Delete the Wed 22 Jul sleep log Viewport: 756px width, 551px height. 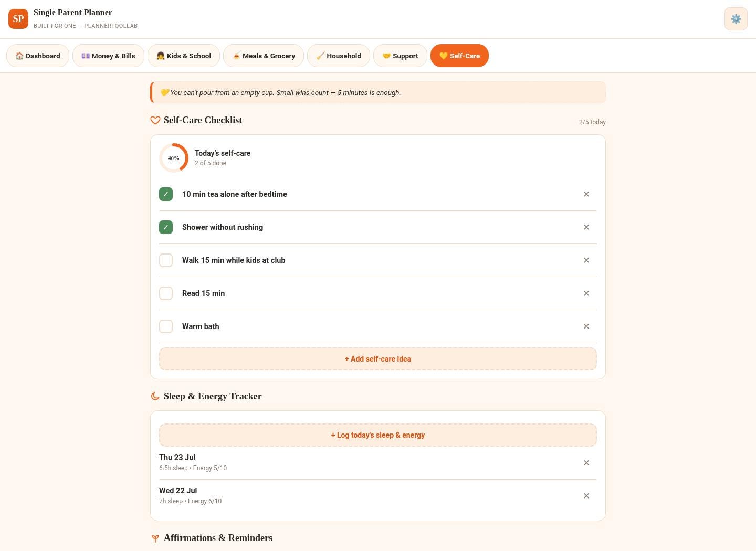point(586,496)
